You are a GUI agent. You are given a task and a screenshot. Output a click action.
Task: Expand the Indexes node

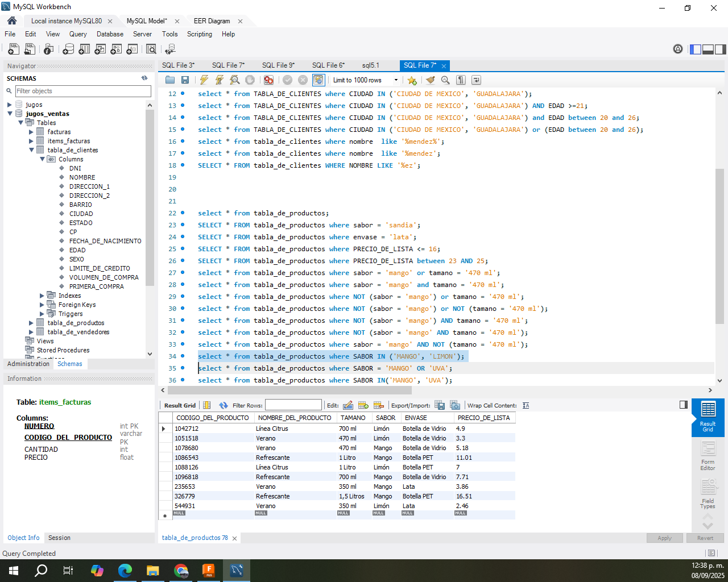coord(42,296)
